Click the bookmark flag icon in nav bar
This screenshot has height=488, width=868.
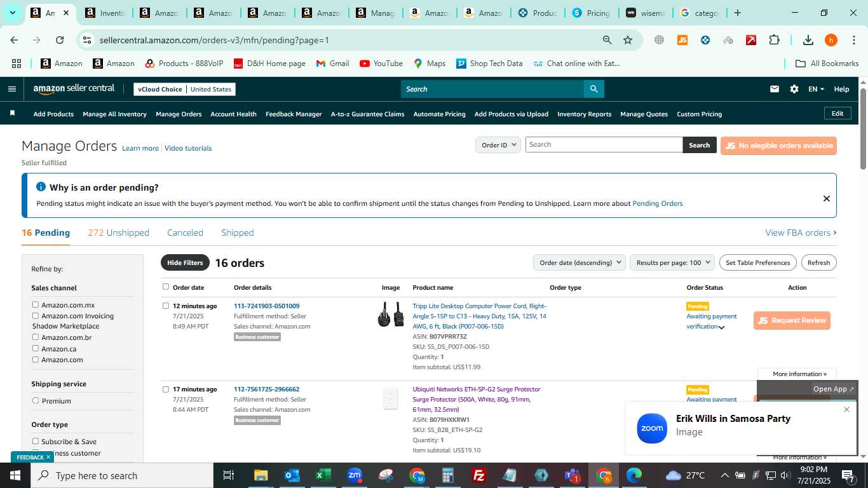[x=12, y=114]
